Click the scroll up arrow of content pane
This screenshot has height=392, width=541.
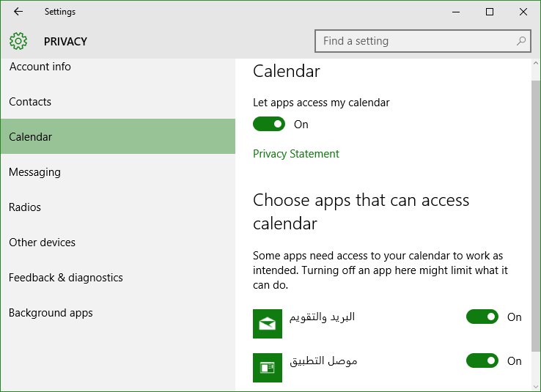click(536, 64)
